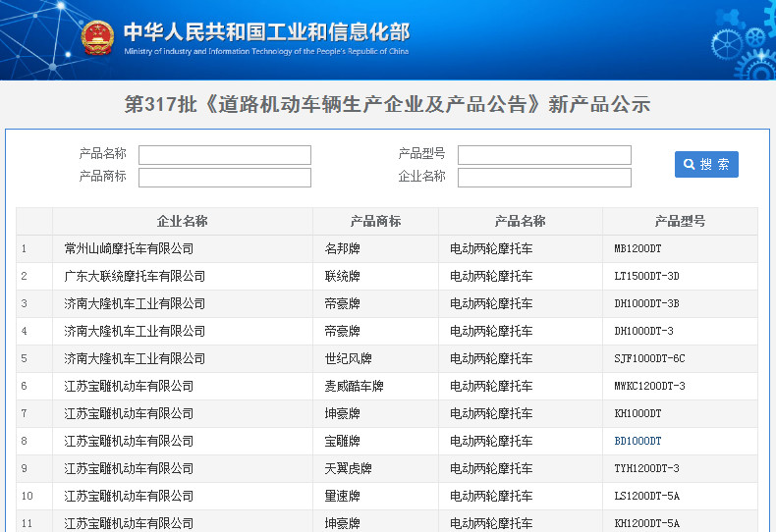The image size is (776, 532).
Task: Select row 2 company 广东大联统摩托车有限公司
Action: pos(135,277)
